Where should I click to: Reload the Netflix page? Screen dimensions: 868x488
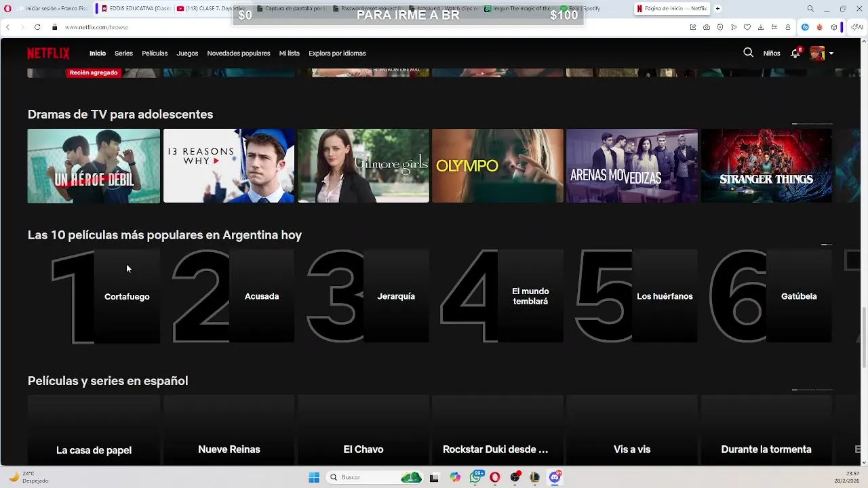point(37,27)
